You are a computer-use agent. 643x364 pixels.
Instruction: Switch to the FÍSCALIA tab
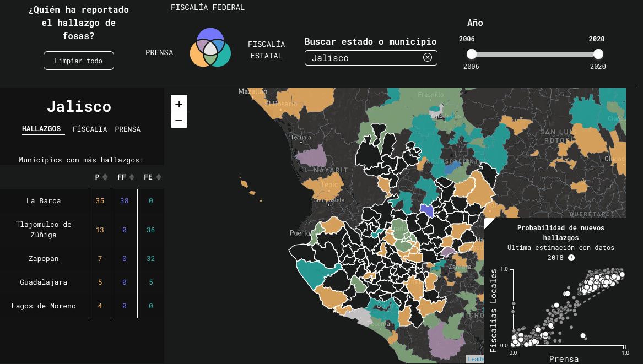(x=90, y=129)
